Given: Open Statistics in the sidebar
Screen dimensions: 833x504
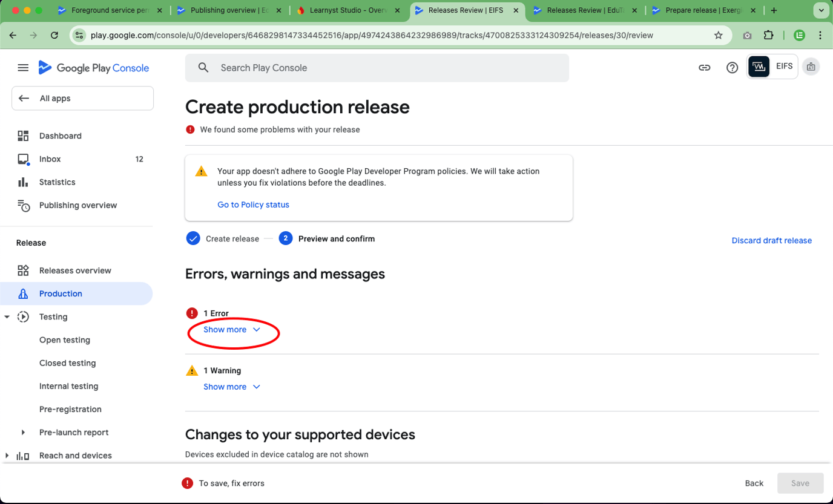Looking at the screenshot, I should pyautogui.click(x=57, y=182).
